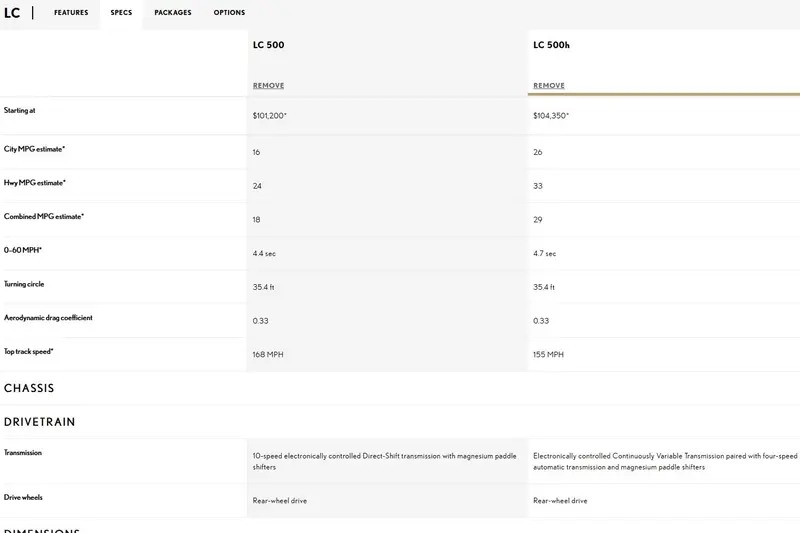Select LC 500 combined MPG value 18
This screenshot has width=800, height=533.
click(x=256, y=220)
